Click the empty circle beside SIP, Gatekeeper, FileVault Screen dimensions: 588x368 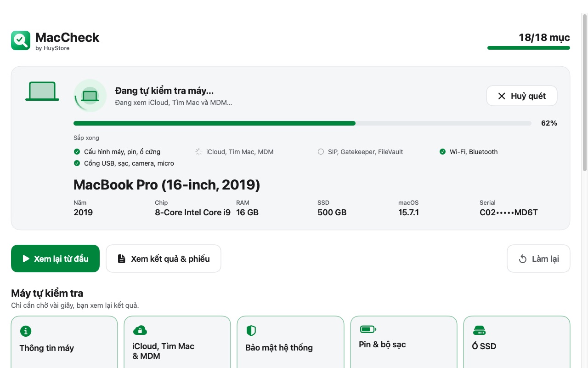[321, 152]
